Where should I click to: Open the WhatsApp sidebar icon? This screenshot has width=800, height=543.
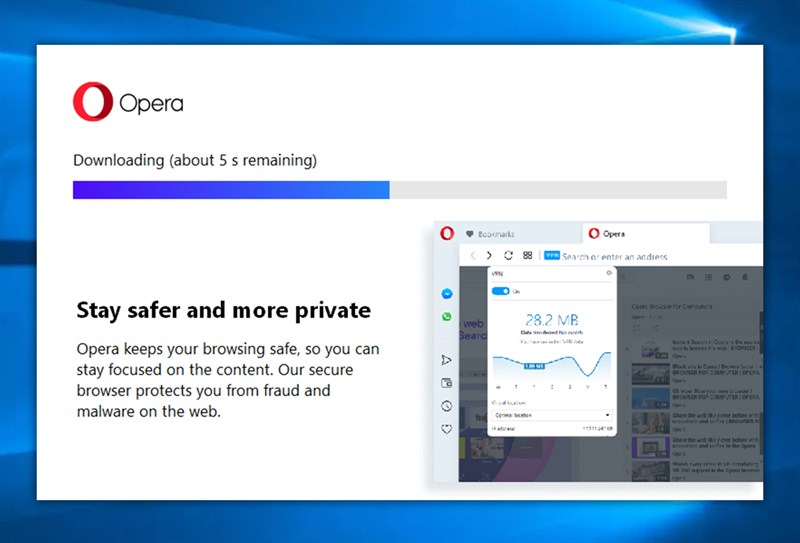(x=446, y=317)
